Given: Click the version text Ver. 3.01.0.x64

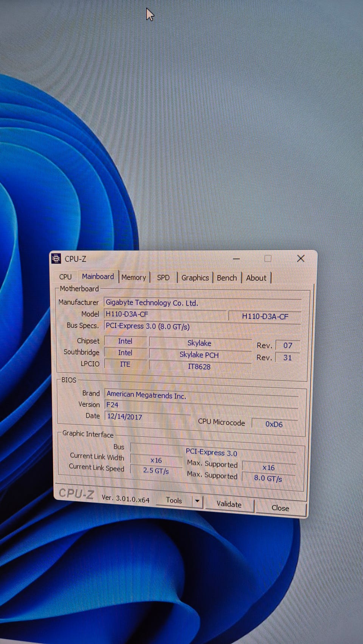Looking at the screenshot, I should tap(126, 498).
